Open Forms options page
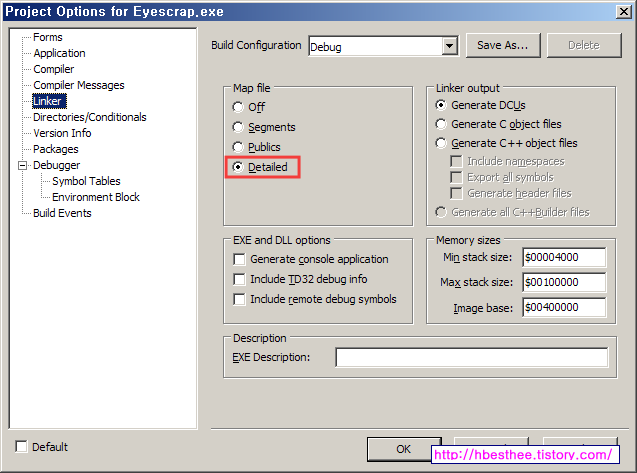637x473 pixels. [48, 37]
